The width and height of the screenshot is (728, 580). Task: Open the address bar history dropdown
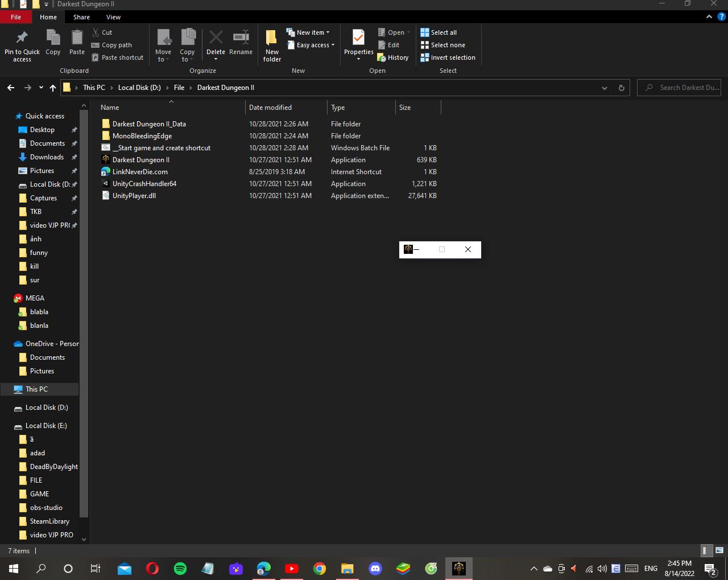point(604,88)
